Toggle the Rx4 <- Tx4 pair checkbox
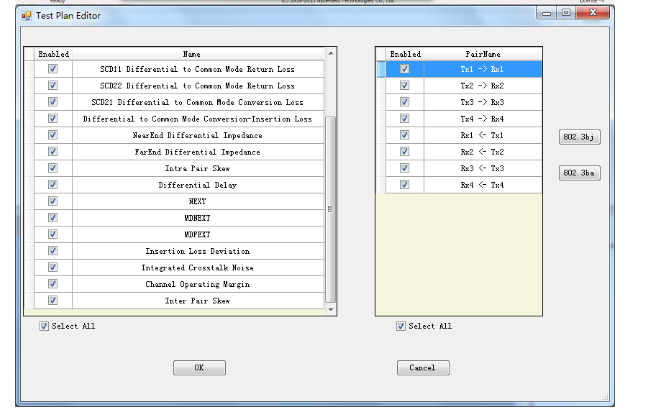The width and height of the screenshot is (652, 419). point(405,185)
